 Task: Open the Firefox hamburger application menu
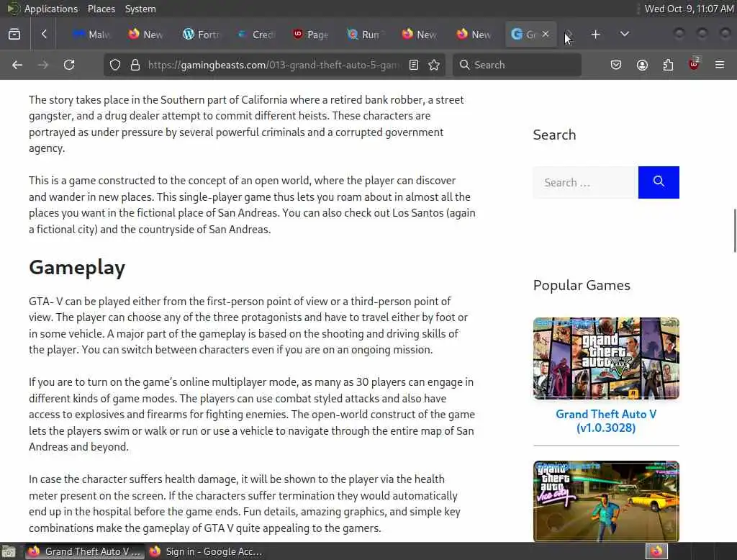720,65
